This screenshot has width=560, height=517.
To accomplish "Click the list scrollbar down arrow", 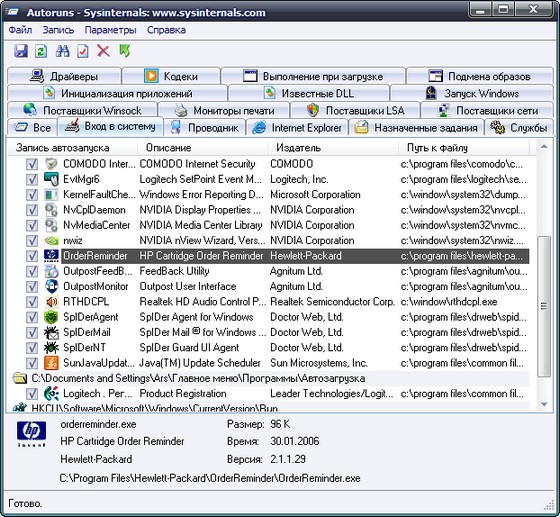I will [x=544, y=405].
